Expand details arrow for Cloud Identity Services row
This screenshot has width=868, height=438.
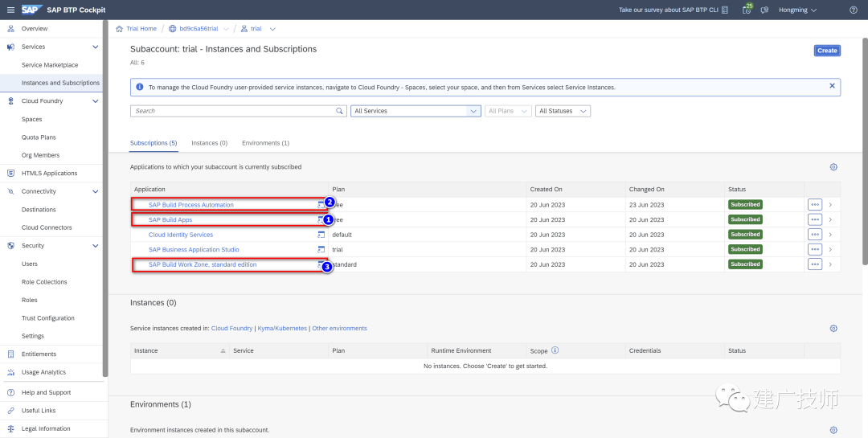point(830,235)
